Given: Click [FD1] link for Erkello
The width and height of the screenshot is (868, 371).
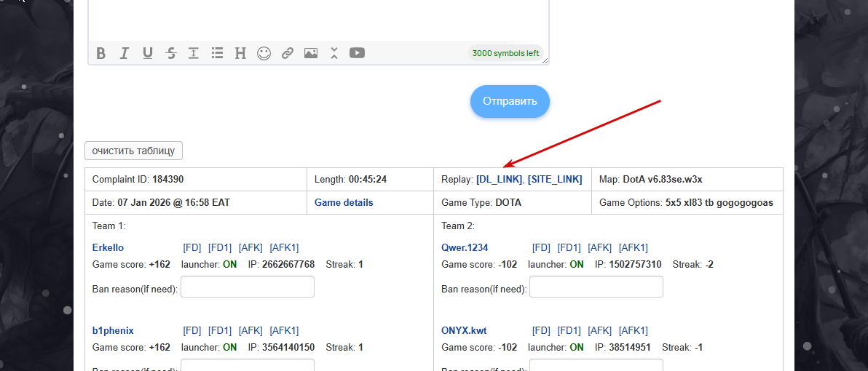Looking at the screenshot, I should pyautogui.click(x=220, y=248).
